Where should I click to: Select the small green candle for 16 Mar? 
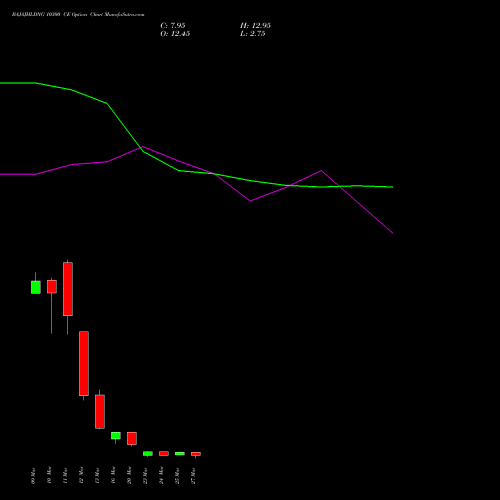point(116,435)
